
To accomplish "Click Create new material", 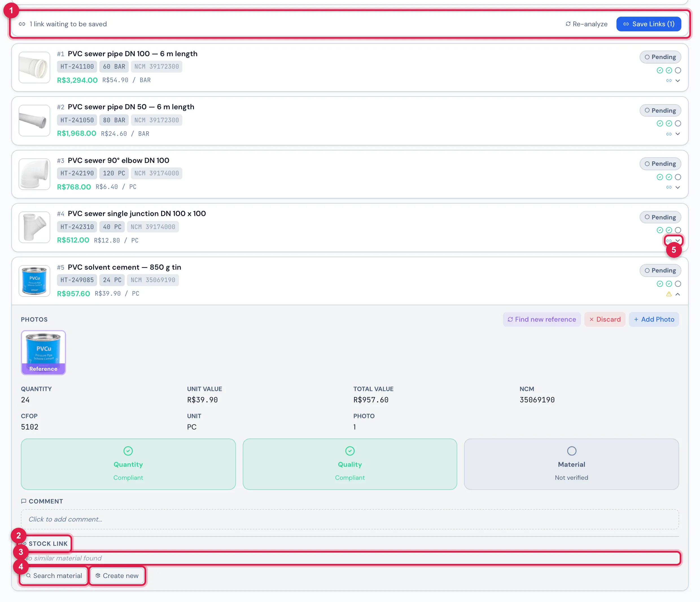I will point(117,576).
